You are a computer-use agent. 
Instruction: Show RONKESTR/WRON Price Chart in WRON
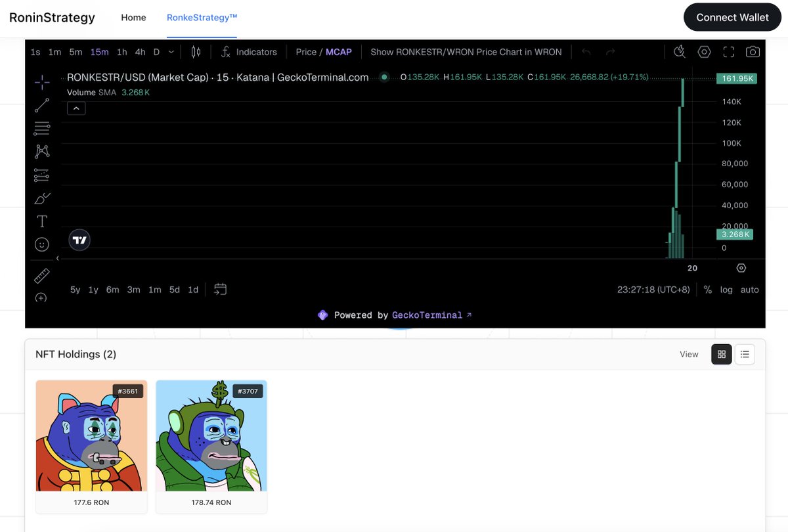[x=466, y=52]
